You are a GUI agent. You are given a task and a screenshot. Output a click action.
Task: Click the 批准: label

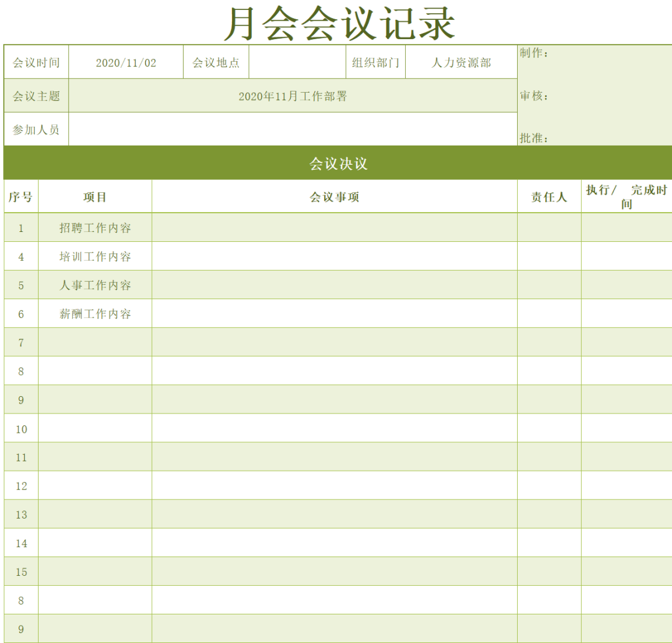pos(534,138)
